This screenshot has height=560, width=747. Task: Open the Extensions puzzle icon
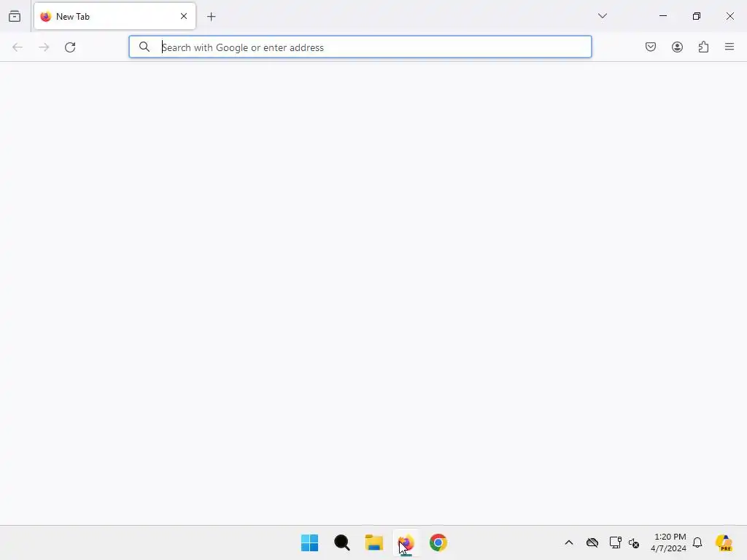click(704, 47)
